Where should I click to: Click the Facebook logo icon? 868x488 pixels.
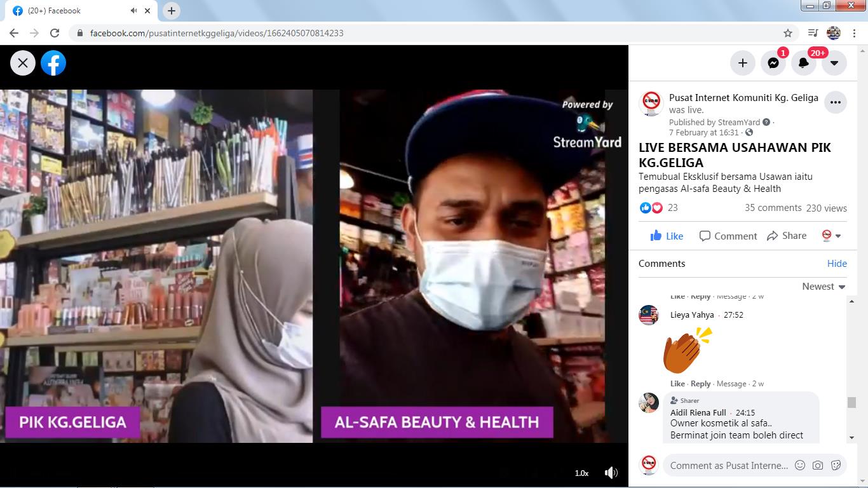pyautogui.click(x=53, y=63)
